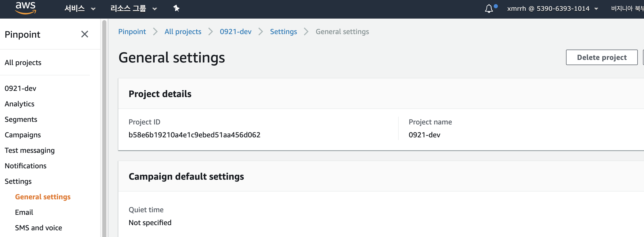Click the pin shortcut icon in the top bar

point(176,9)
